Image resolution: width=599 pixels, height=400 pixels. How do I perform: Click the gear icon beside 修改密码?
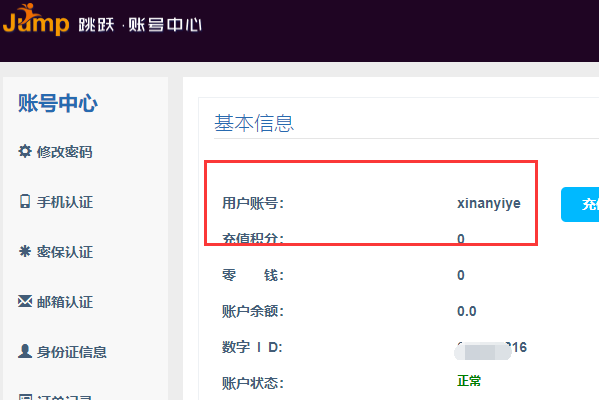coord(25,151)
